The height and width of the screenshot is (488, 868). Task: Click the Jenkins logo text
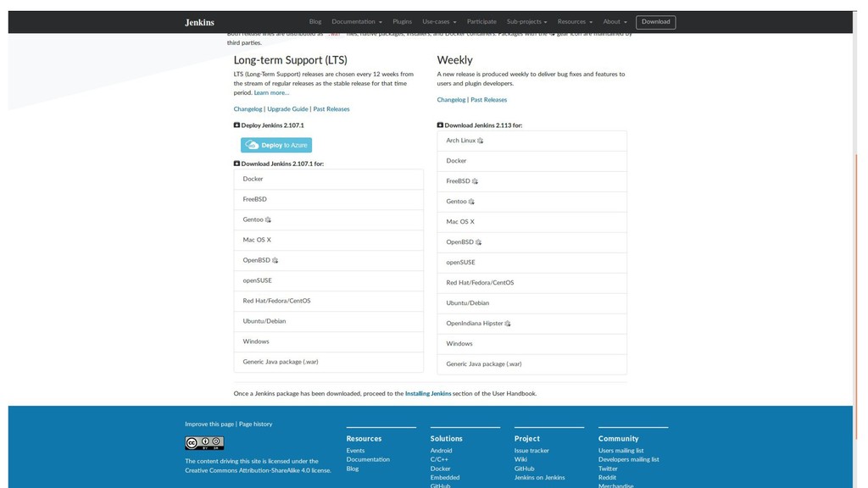[x=199, y=22]
